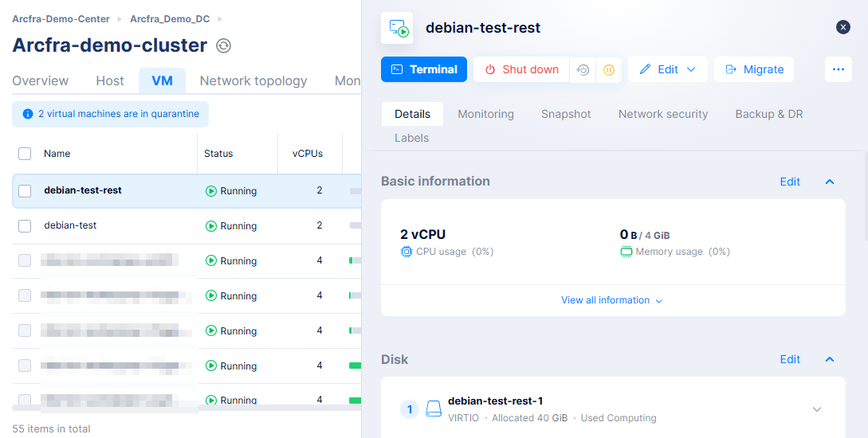
Task: Toggle the select-all checkbox in table header
Action: (x=25, y=154)
